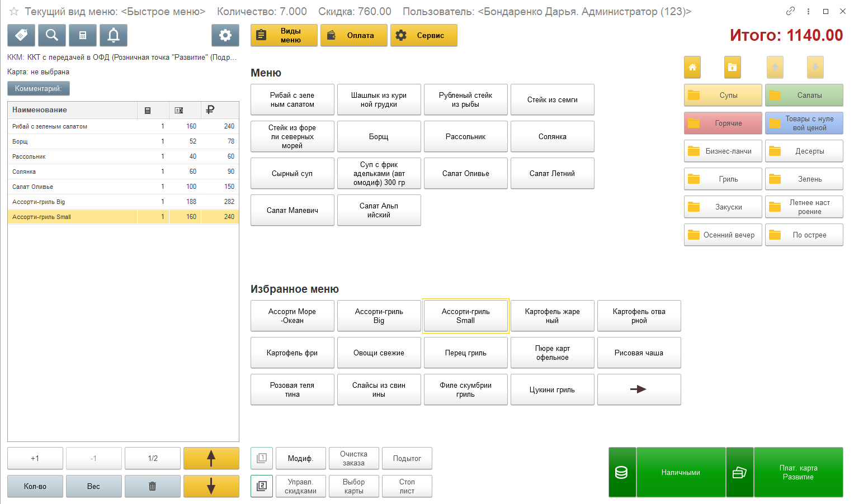Click the green Салаты category tile
854x504 pixels.
pos(804,95)
